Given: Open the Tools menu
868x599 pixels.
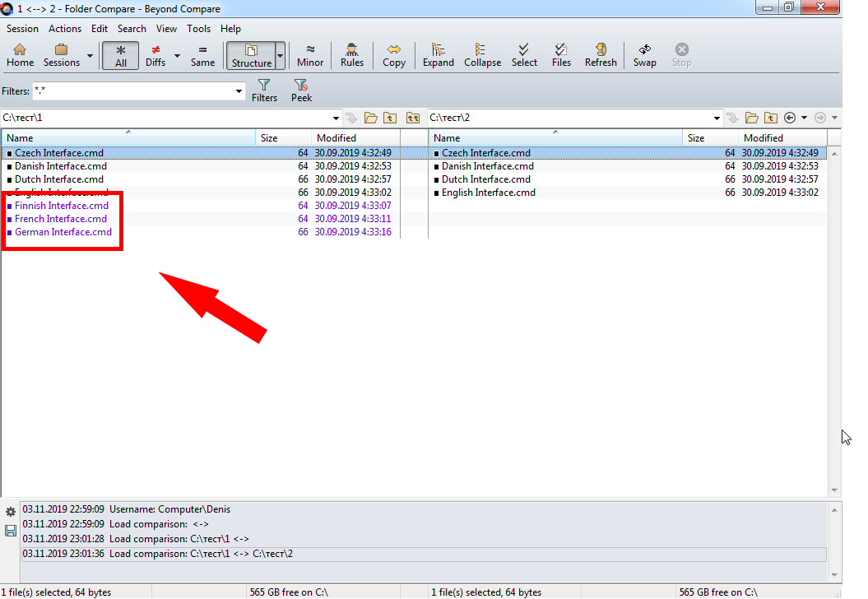Looking at the screenshot, I should (198, 28).
